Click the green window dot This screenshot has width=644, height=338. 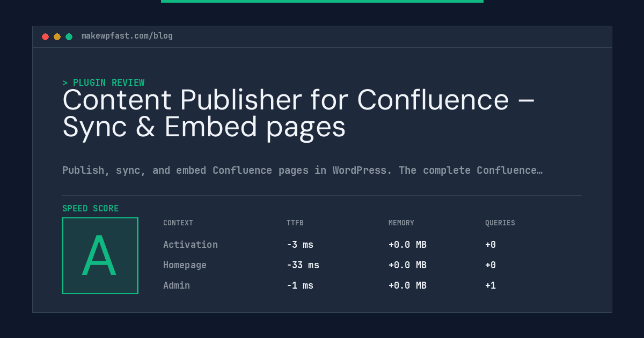pos(69,37)
